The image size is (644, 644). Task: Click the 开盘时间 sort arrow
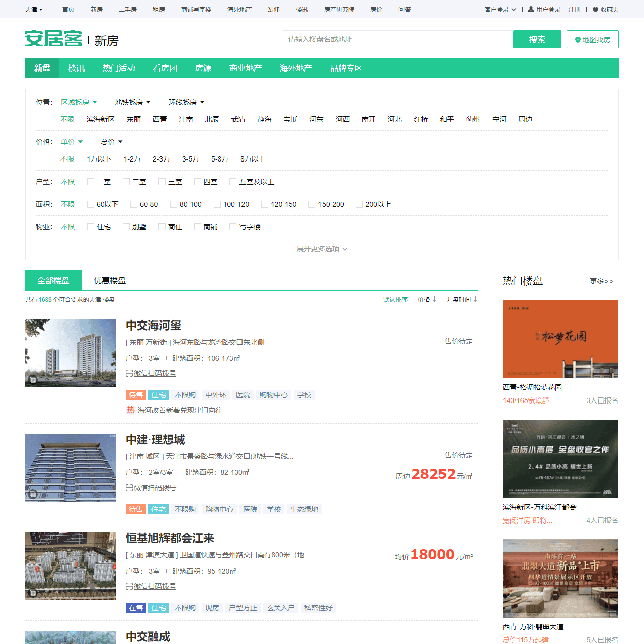point(475,299)
